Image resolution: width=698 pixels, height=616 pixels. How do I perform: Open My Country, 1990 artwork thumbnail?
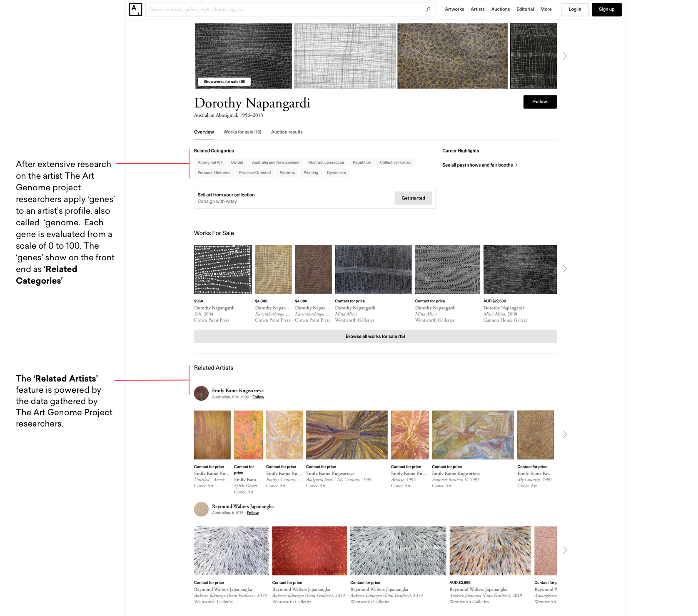click(536, 435)
